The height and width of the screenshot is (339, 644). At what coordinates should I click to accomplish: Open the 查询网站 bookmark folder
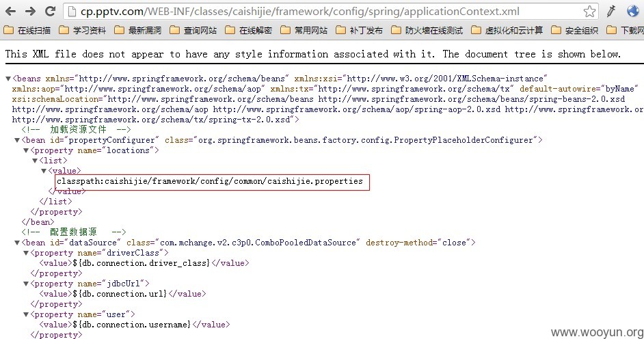click(193, 30)
